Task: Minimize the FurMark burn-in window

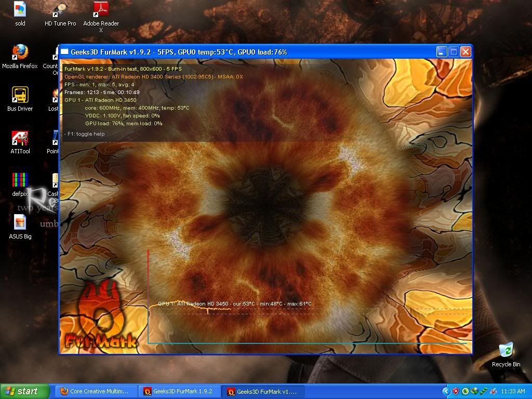Action: pyautogui.click(x=442, y=52)
